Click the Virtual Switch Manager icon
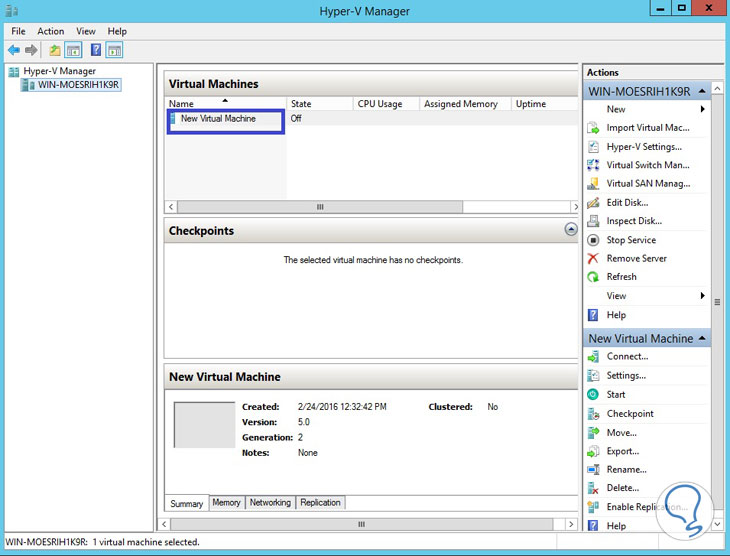 click(593, 165)
